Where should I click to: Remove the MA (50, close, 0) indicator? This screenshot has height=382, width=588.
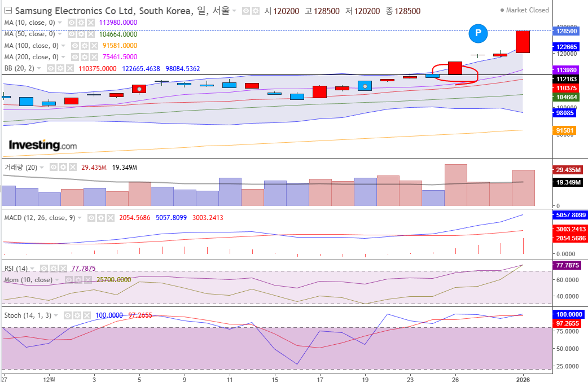[91, 34]
